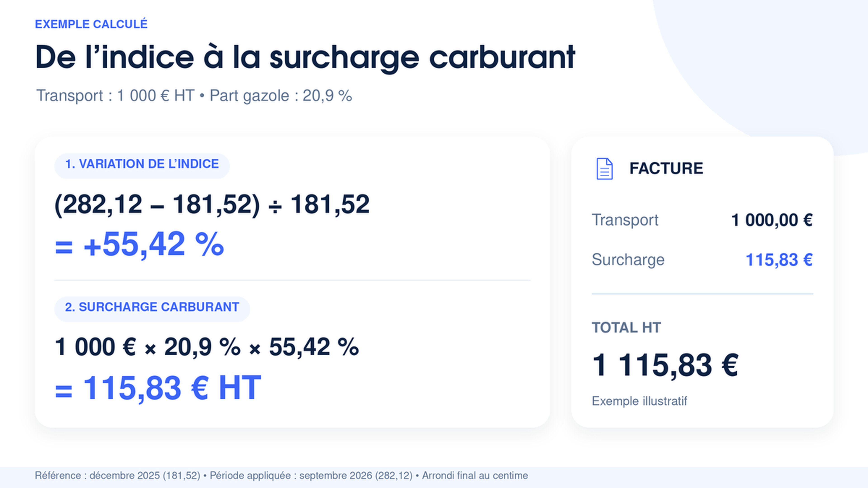
Task: Click the 'Exemple illustratif' note
Action: [639, 401]
